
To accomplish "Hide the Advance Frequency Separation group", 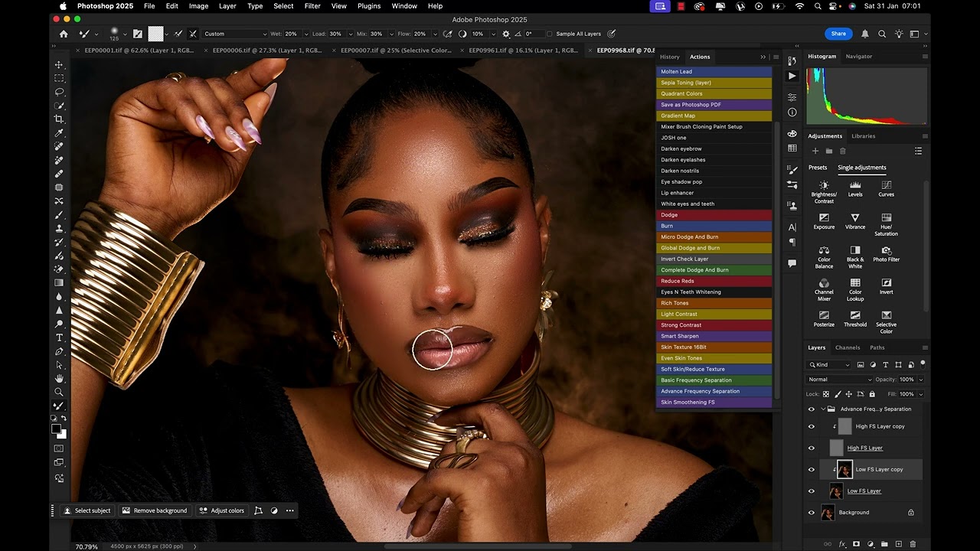I will pyautogui.click(x=812, y=409).
